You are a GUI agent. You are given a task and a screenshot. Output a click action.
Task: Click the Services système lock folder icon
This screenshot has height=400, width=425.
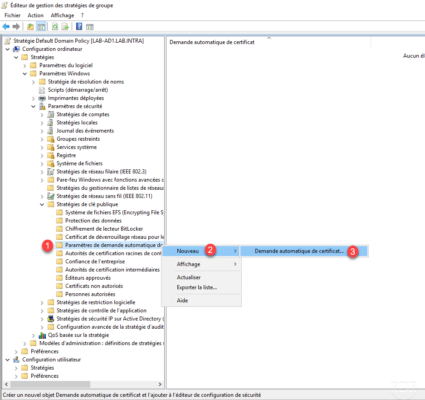tap(51, 147)
